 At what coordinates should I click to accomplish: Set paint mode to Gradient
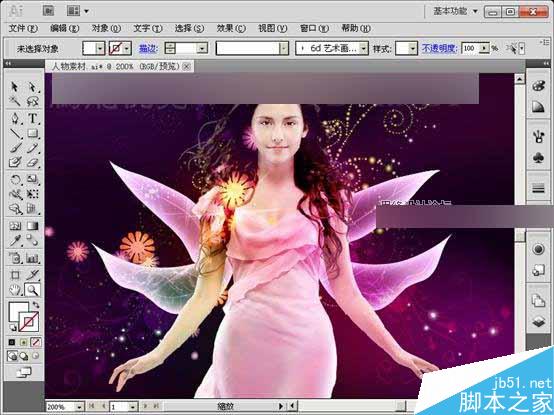(x=24, y=342)
